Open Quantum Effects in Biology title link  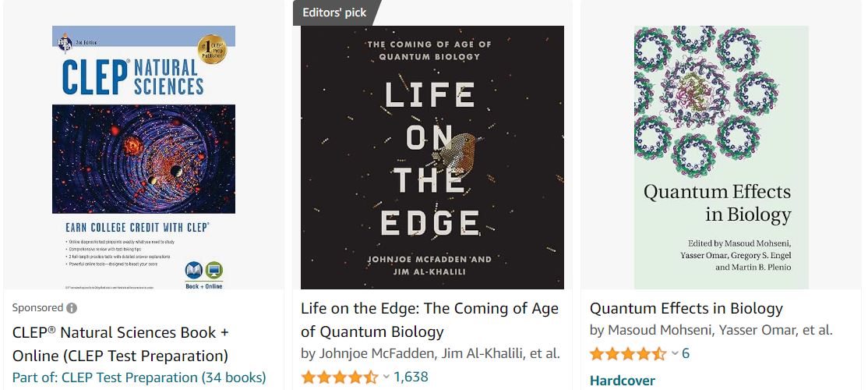pos(686,308)
